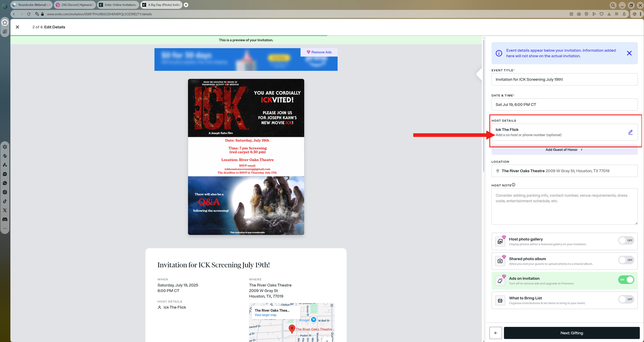Click the Host Note text area
The image size is (644, 342).
click(x=564, y=206)
